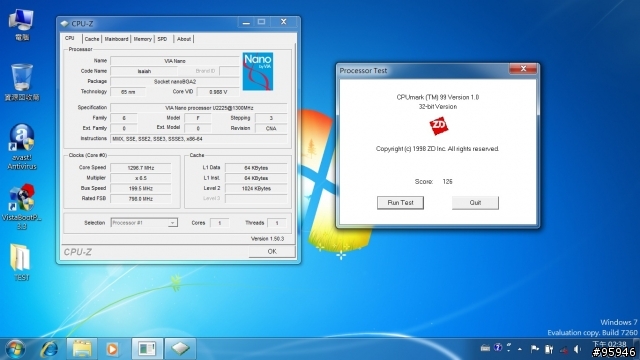
Task: Click the Cores count field
Action: [x=220, y=223]
